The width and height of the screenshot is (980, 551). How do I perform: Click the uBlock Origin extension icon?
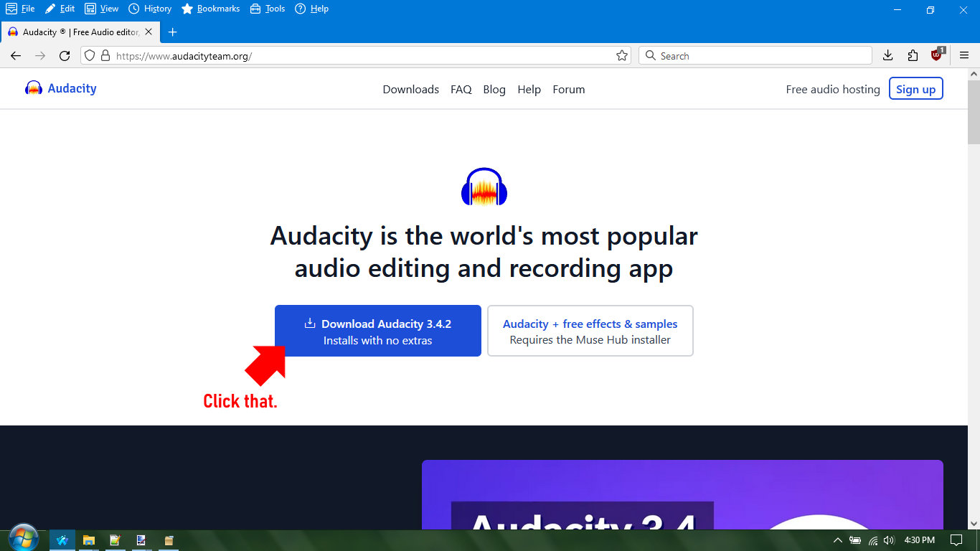coord(937,55)
